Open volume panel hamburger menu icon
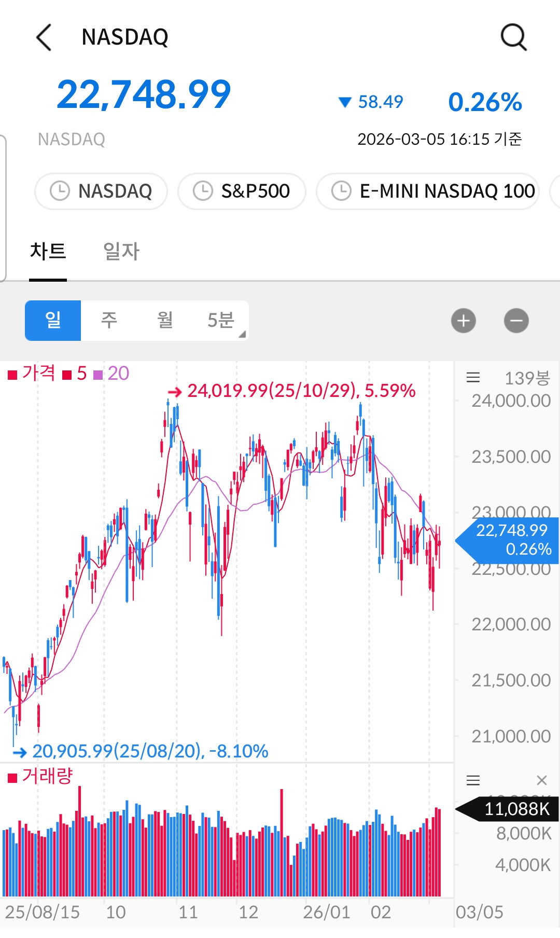 473,780
